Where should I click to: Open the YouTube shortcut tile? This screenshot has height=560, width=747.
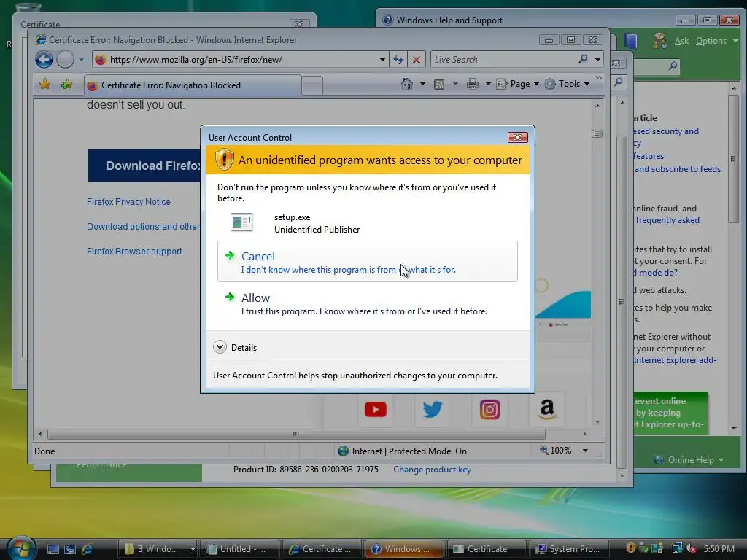point(376,410)
